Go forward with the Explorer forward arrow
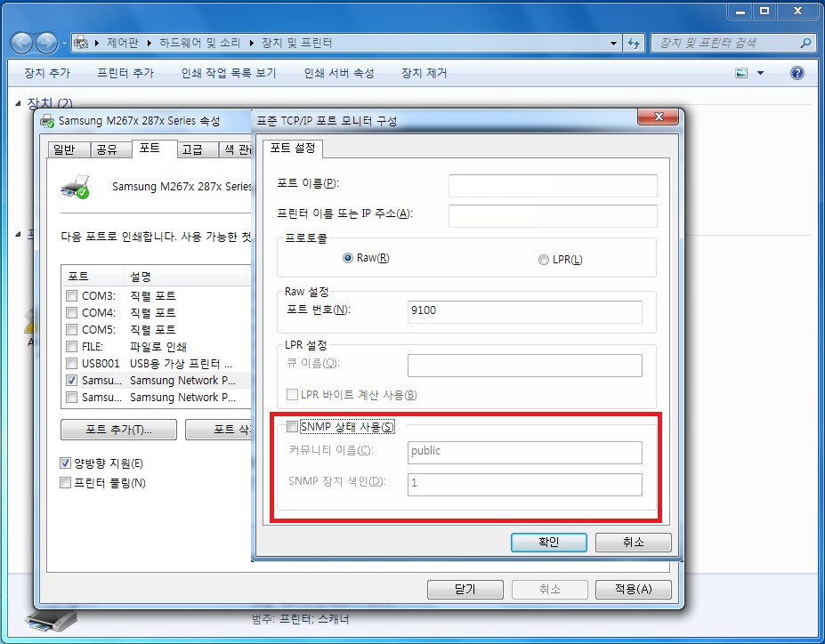The image size is (825, 644). 46,43
